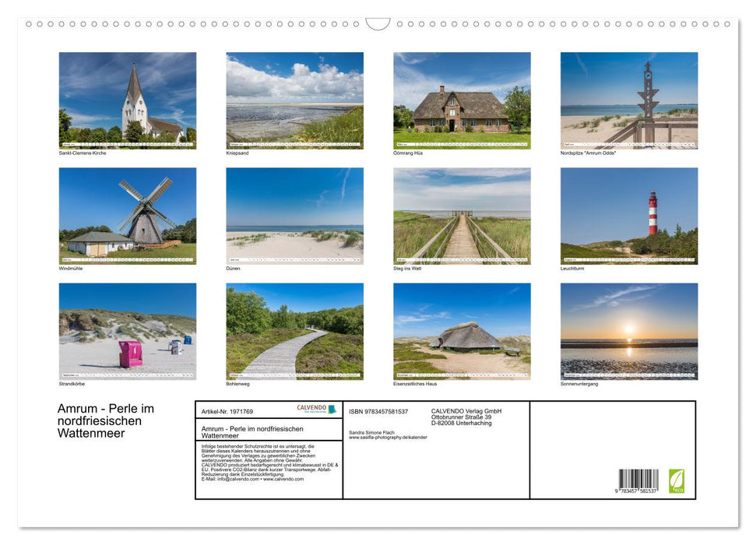Screen dimensions: 756x545
Task: View the Strandkörbe beach chairs image
Action: pos(128,329)
